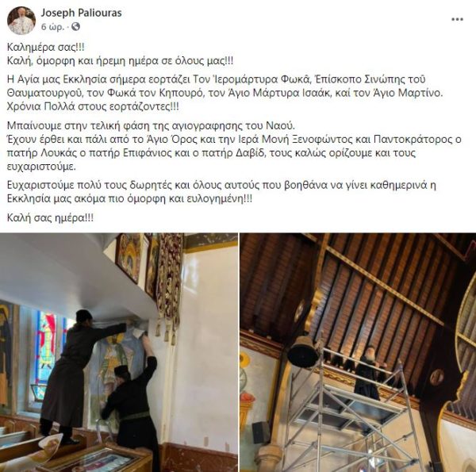Open the '6 ώρ.' post timestamp
The height and width of the screenshot is (472, 476).
53,27
